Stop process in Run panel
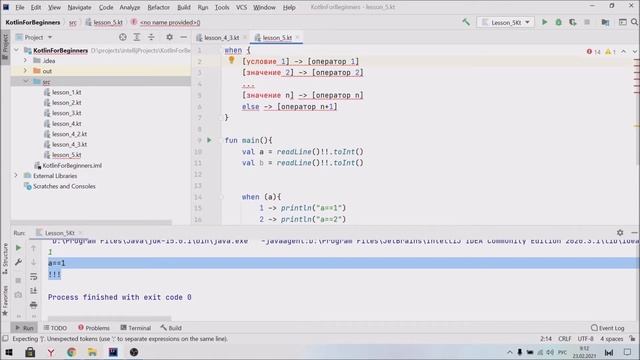Image resolution: width=640 pixels, height=360 pixels. coord(18,280)
